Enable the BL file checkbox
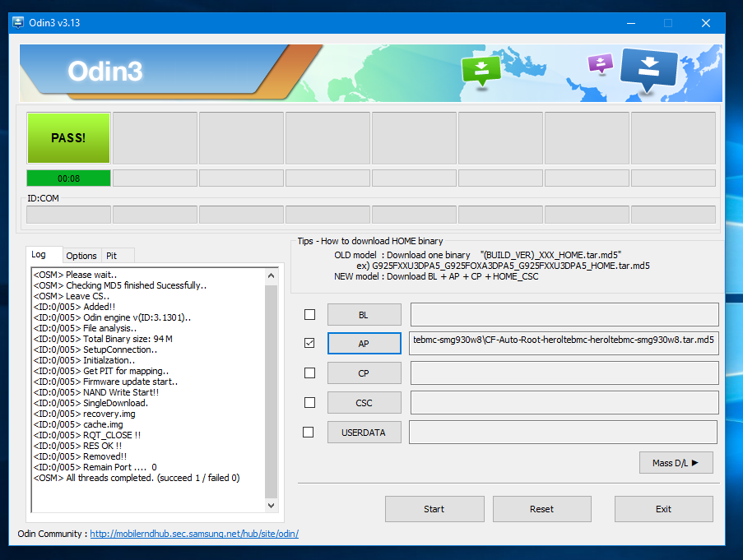 [x=309, y=315]
